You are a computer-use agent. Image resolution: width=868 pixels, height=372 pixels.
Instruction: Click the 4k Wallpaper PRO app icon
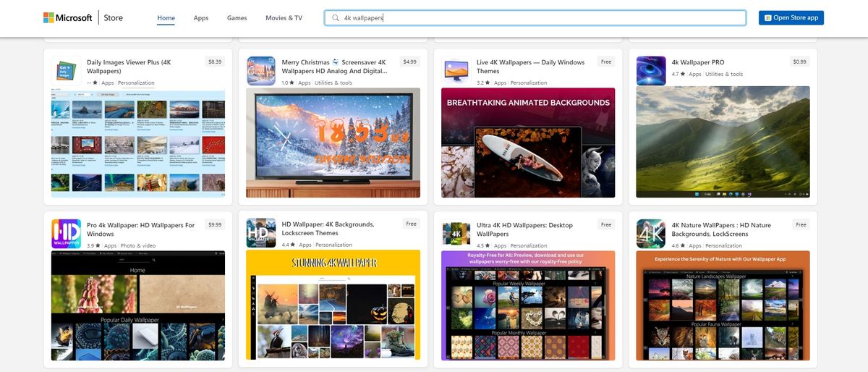(651, 71)
